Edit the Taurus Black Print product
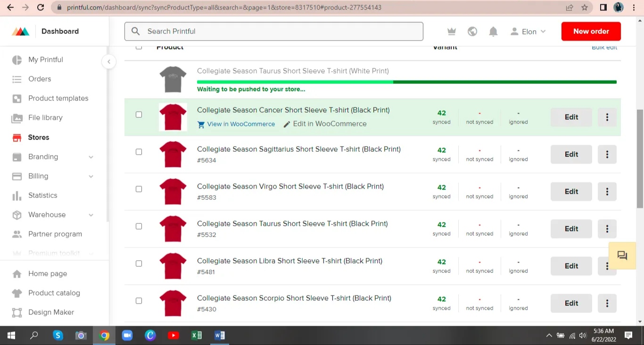This screenshot has height=345, width=644. click(571, 229)
